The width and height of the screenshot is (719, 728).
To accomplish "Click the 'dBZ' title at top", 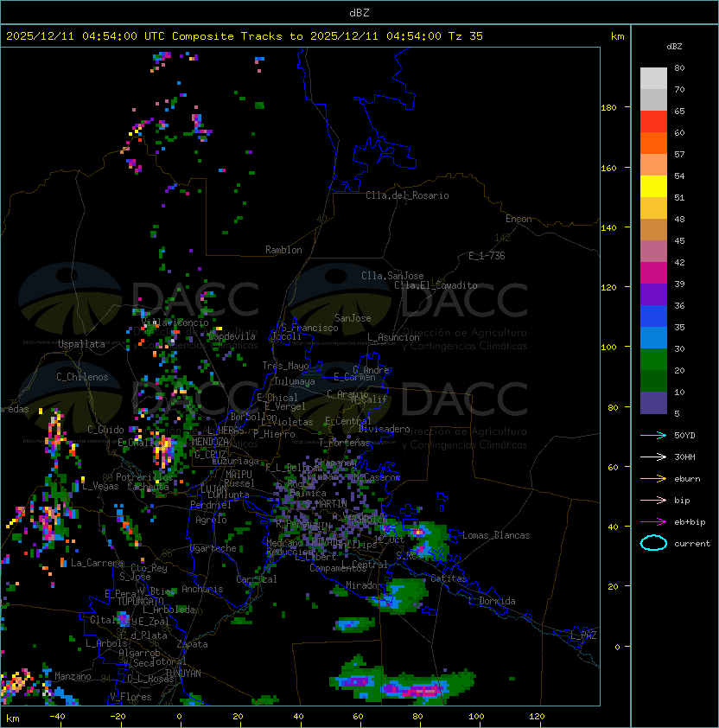I will pyautogui.click(x=359, y=12).
